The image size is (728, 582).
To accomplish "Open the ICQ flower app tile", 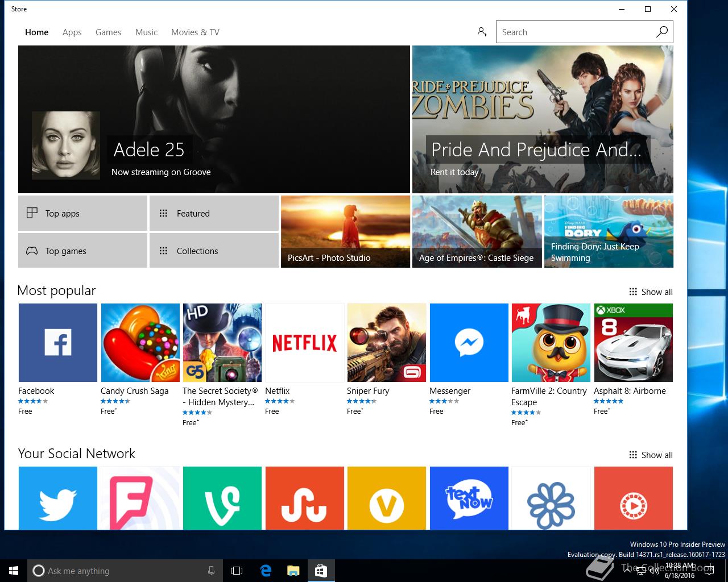I will [x=551, y=498].
